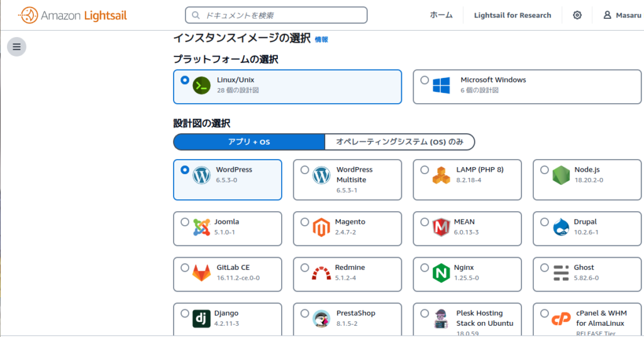Click the GitLab CE fox icon
644x337 pixels.
[x=201, y=273]
